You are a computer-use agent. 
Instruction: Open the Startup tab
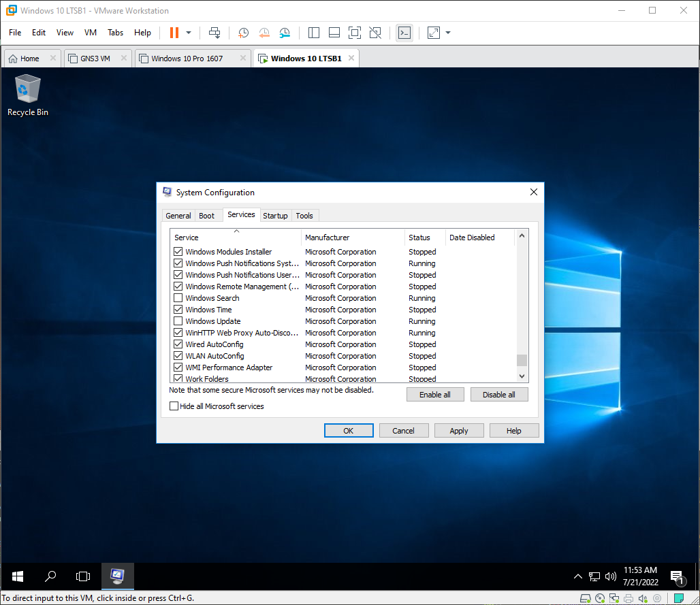pos(275,216)
